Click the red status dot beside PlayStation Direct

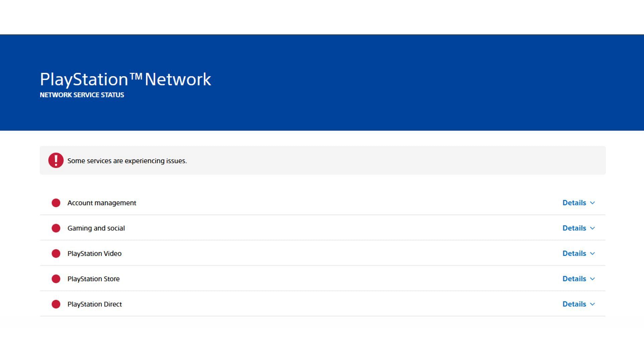[x=56, y=304]
